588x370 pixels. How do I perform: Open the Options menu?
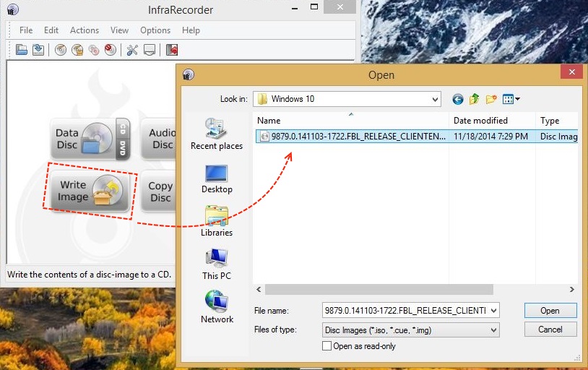pos(155,30)
